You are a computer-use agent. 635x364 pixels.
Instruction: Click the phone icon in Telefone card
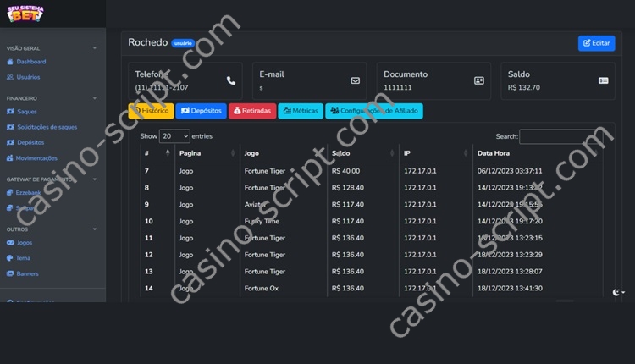[231, 80]
